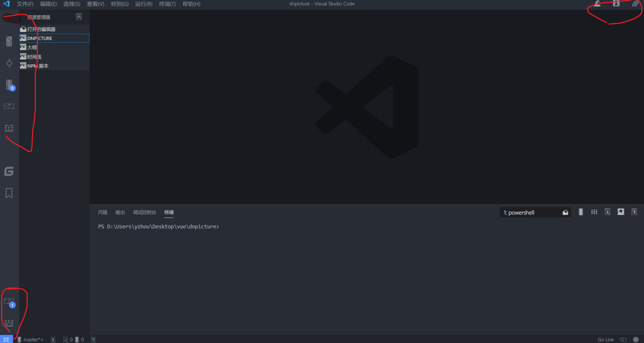644x343 pixels.
Task: Start the Go Live server
Action: 606,339
